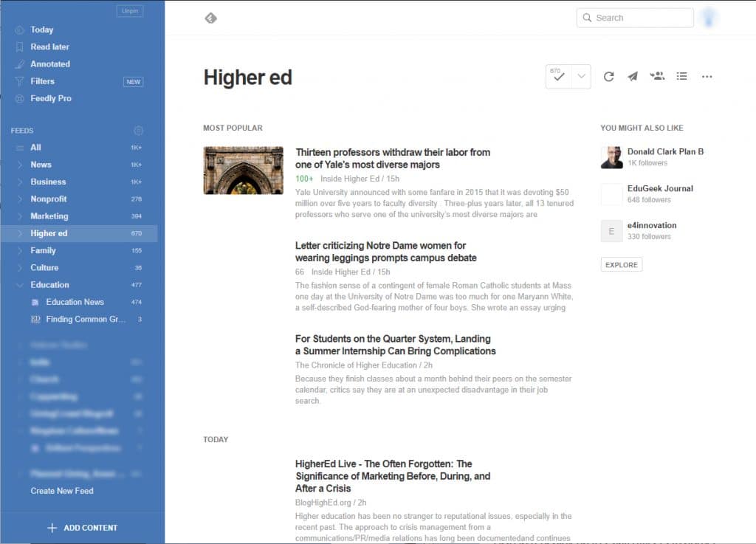This screenshot has height=544, width=756.
Task: Change layout with list view icon
Action: [681, 76]
